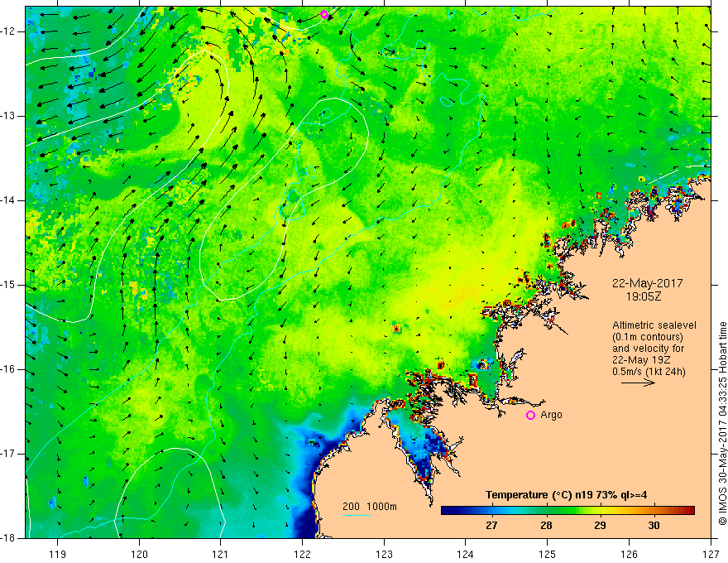The height and width of the screenshot is (563, 728).
Task: Click the temperature color bar
Action: (x=568, y=511)
